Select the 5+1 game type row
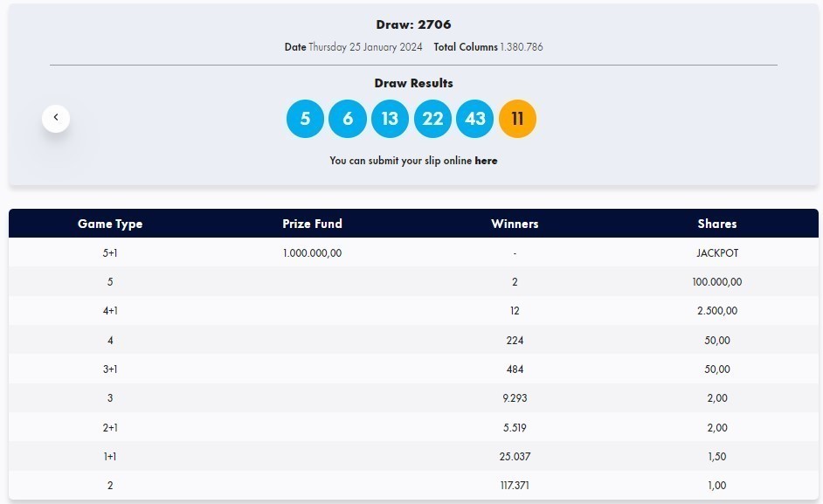Viewport: 823px width, 504px height. (110, 253)
